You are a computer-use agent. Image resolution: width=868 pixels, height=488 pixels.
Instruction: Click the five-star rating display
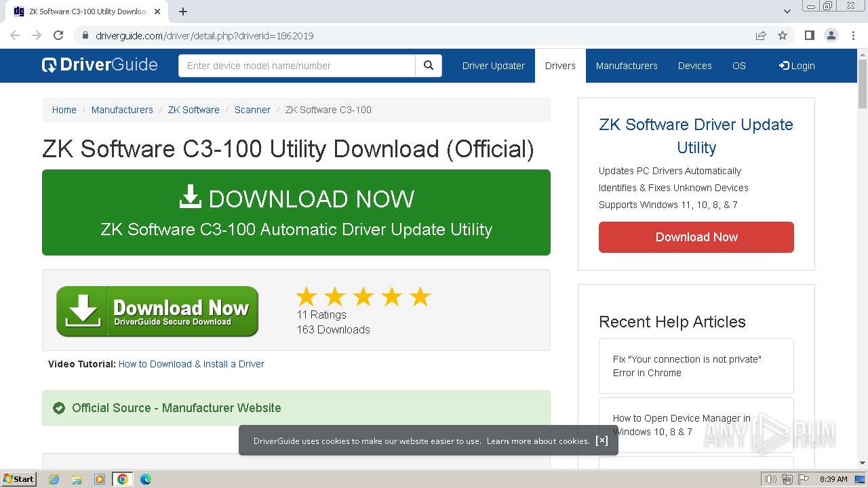click(363, 297)
